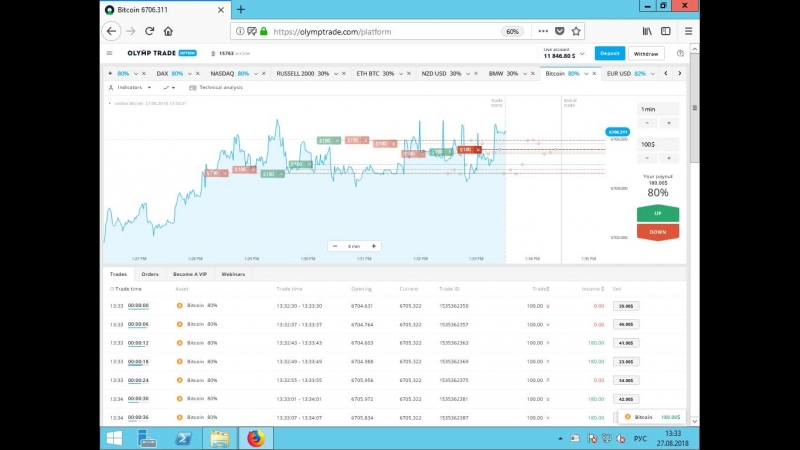
Task: Increase trade amount with plus button
Action: [x=669, y=158]
